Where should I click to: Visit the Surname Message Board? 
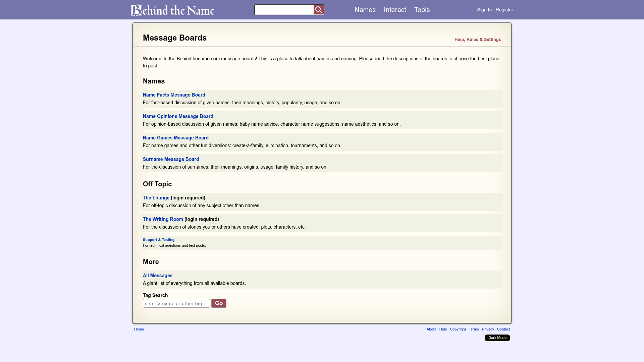coord(171,159)
